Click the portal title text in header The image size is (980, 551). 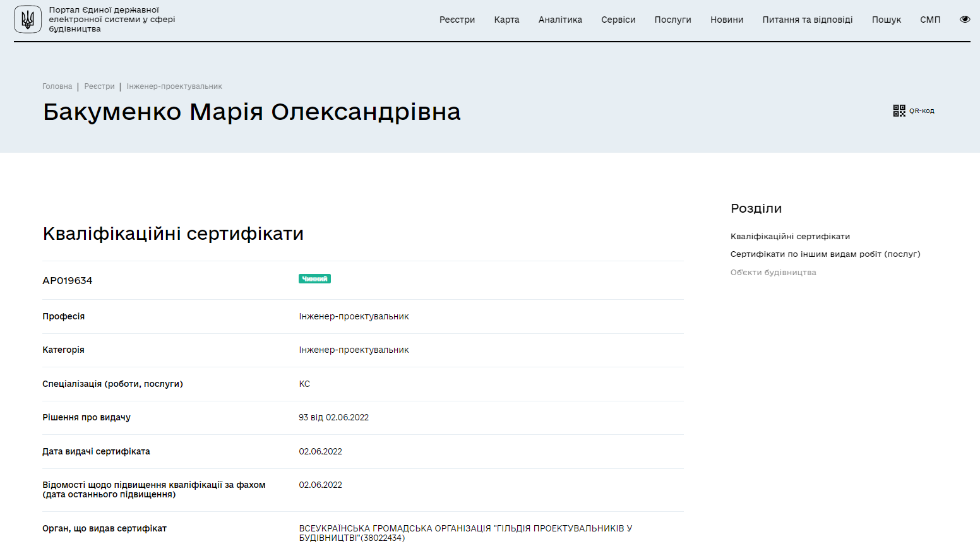pos(112,20)
